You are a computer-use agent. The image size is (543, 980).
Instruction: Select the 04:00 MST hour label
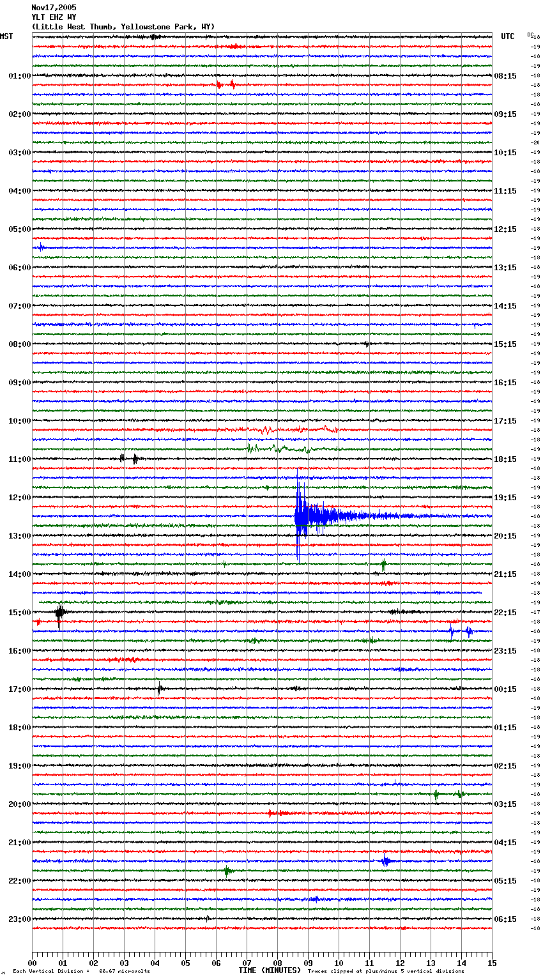pos(19,191)
